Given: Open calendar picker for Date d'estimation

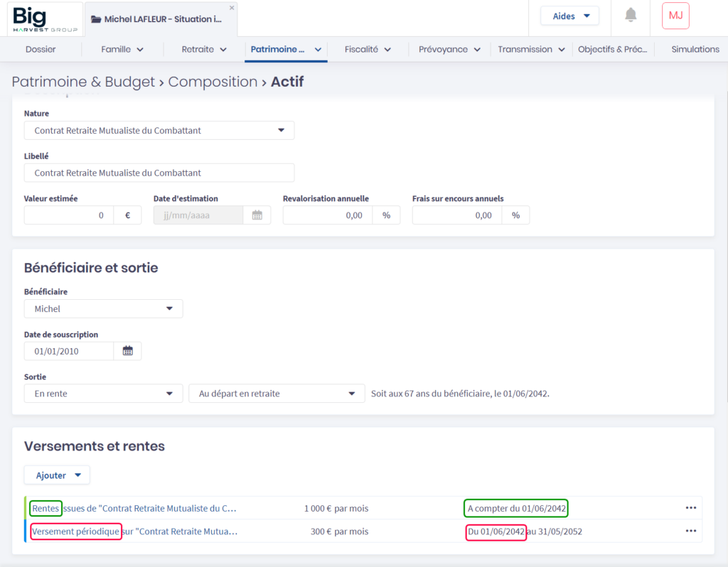Looking at the screenshot, I should (257, 215).
